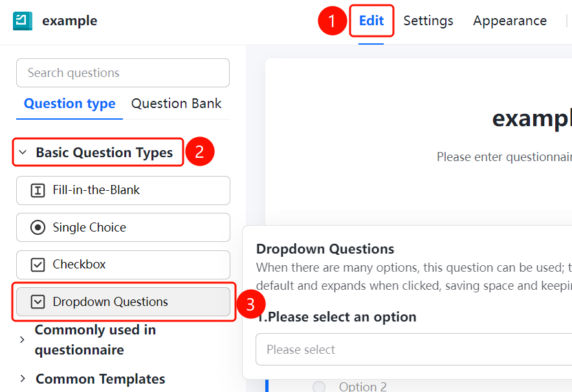The image size is (572, 392).
Task: Open the Please select dropdown
Action: [x=413, y=349]
